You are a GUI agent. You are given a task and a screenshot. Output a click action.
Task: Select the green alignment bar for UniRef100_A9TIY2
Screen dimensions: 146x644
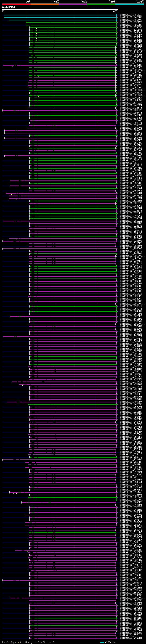click(71, 22)
